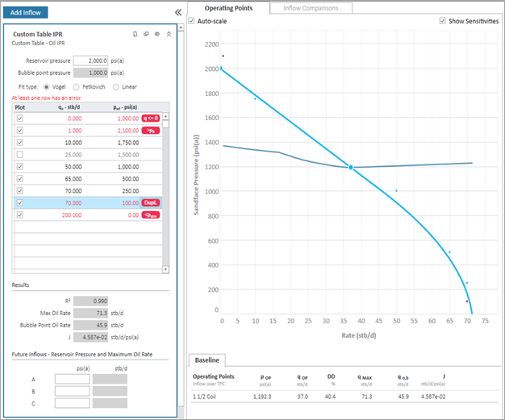Select the Fetkovich fit type
The height and width of the screenshot is (420, 505).
[77, 87]
